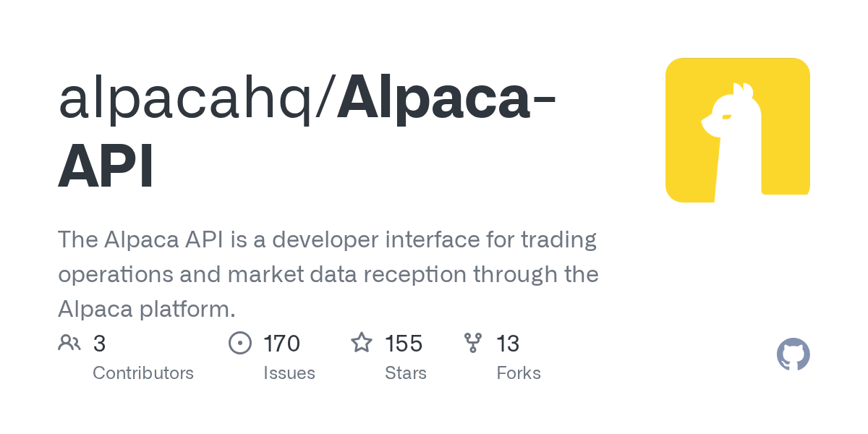Click the Forks label

519,373
